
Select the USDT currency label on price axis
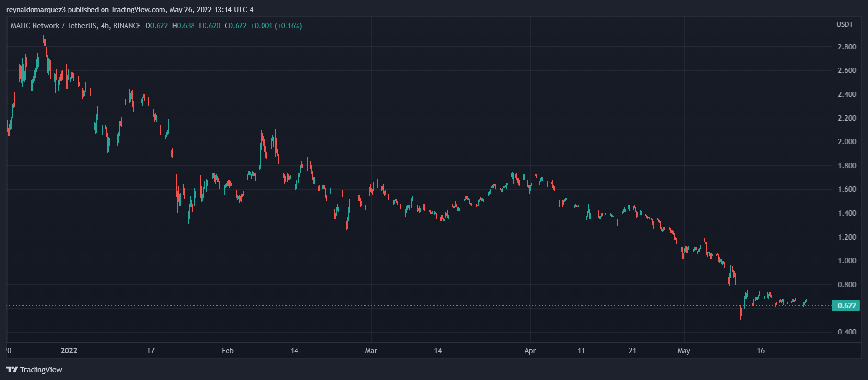pyautogui.click(x=845, y=24)
